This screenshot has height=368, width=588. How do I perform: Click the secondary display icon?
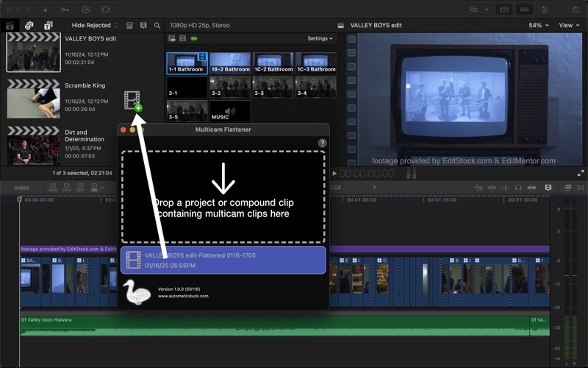coord(473,10)
